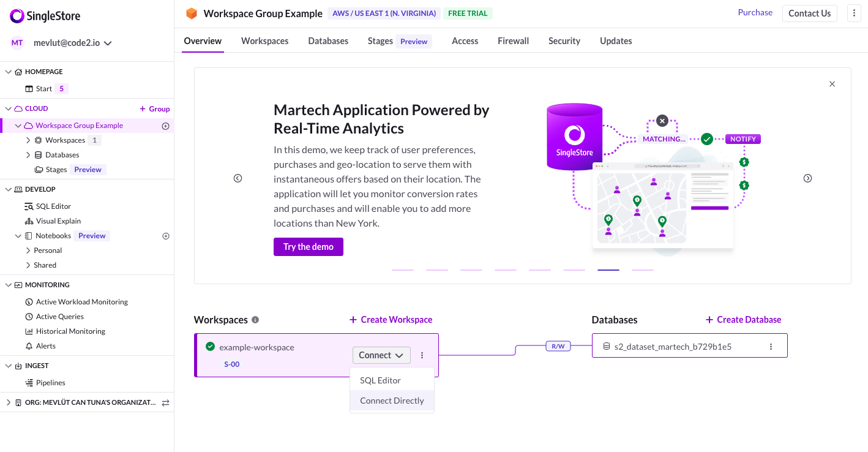Select the last carousel indicator
Viewport: 868px width, 452px height.
coord(643,269)
